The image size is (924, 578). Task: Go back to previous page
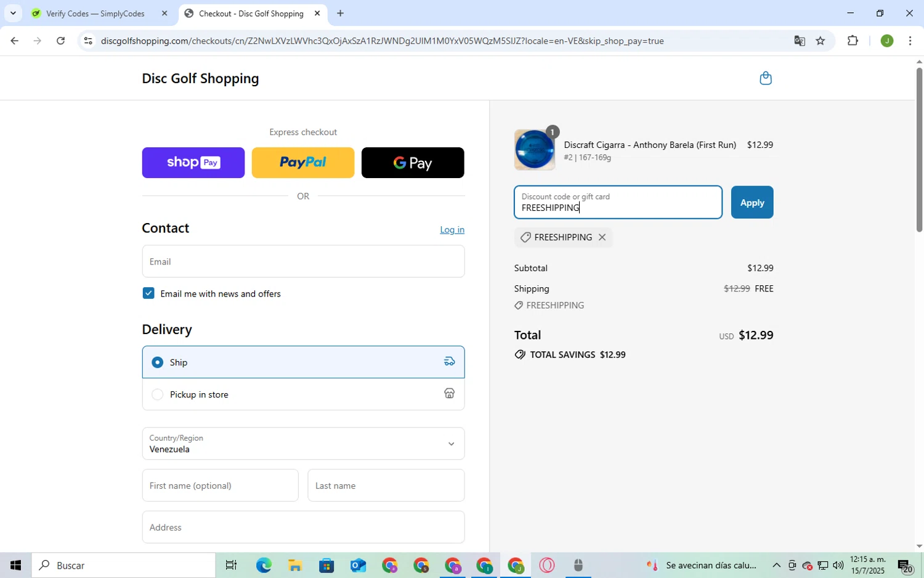point(14,41)
